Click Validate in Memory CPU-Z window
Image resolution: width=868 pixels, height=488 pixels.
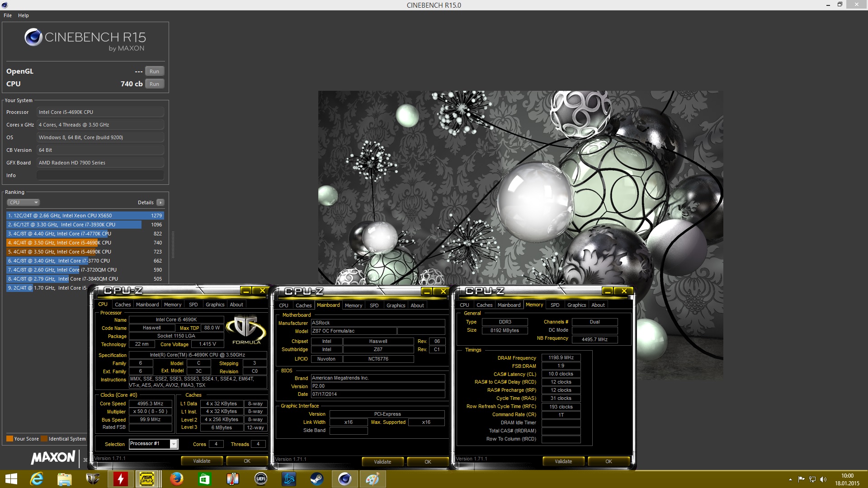click(x=563, y=461)
